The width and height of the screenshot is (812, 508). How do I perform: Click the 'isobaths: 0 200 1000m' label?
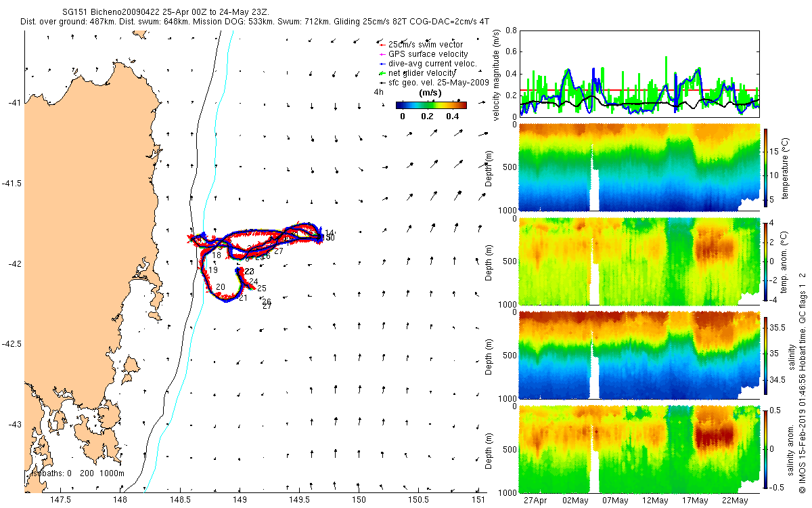77,473
